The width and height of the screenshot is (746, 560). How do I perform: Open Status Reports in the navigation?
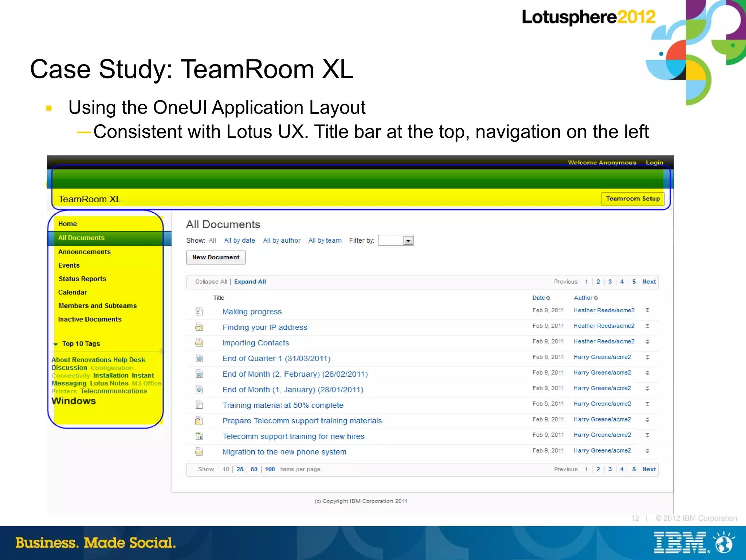[82, 279]
